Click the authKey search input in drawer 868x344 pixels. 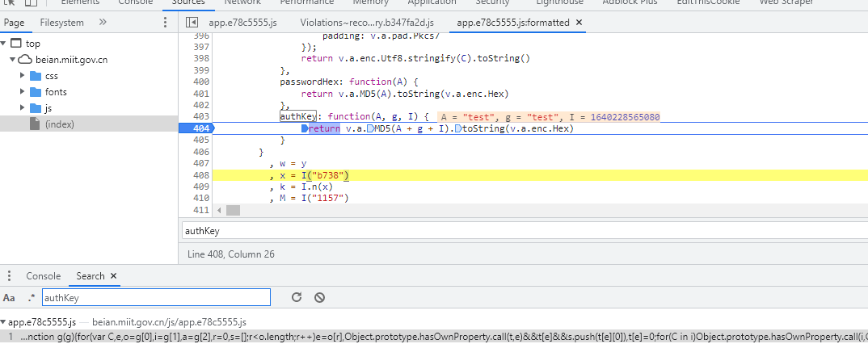pos(155,298)
